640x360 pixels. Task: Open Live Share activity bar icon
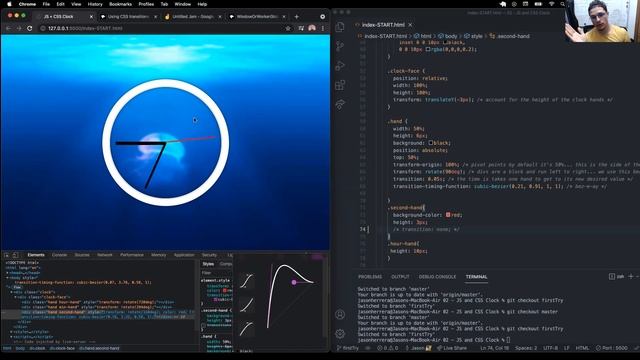(x=340, y=104)
